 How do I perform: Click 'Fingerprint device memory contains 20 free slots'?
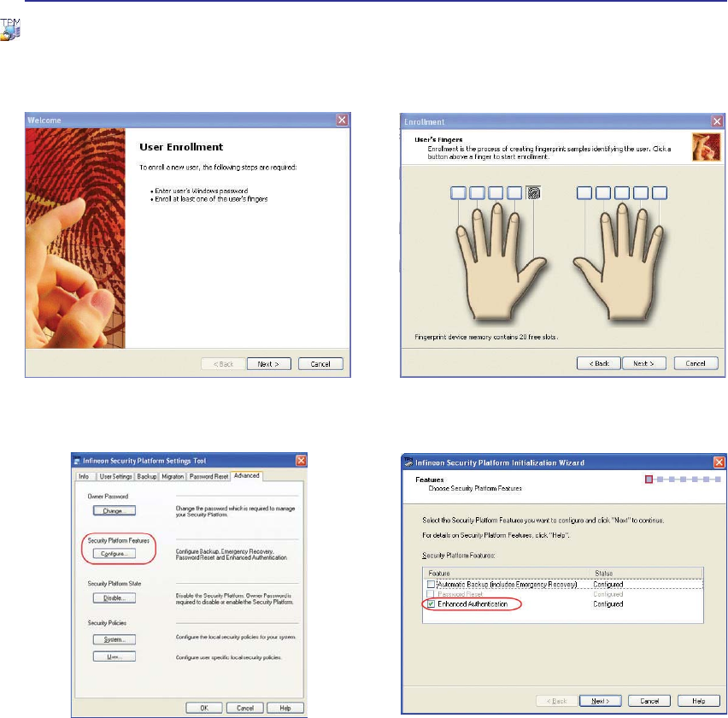pyautogui.click(x=486, y=337)
